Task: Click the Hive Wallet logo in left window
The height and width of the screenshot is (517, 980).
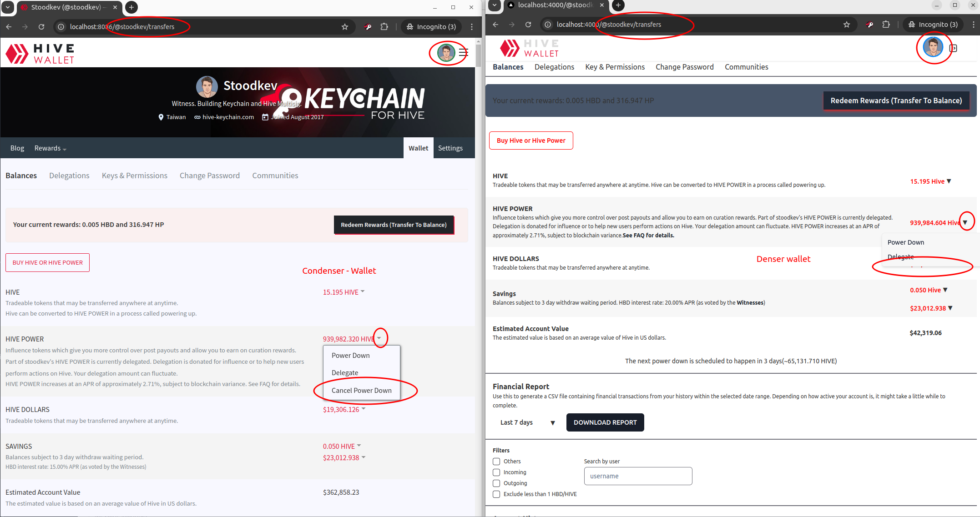Action: point(40,54)
